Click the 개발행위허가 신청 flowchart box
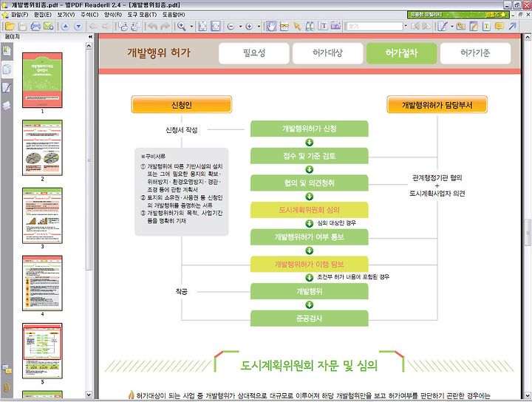Image resolution: width=532 pixels, height=402 pixels. click(x=310, y=129)
